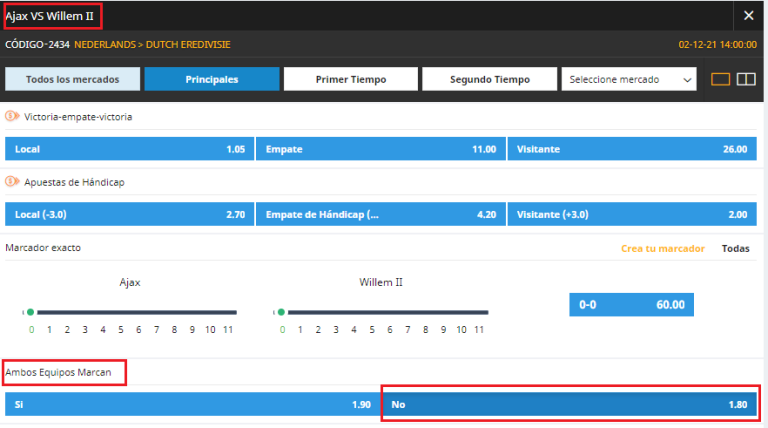Select the Principales tab
This screenshot has width=768, height=428.
[212, 79]
